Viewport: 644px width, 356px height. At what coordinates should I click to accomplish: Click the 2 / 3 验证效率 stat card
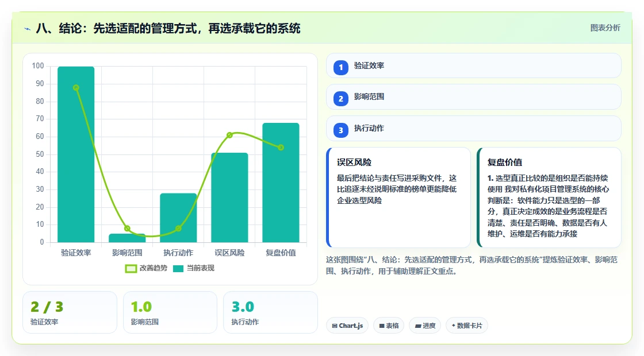click(x=70, y=312)
